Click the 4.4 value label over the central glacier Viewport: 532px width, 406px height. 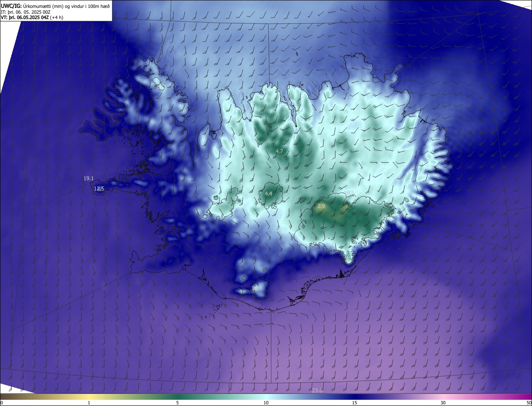(x=268, y=193)
